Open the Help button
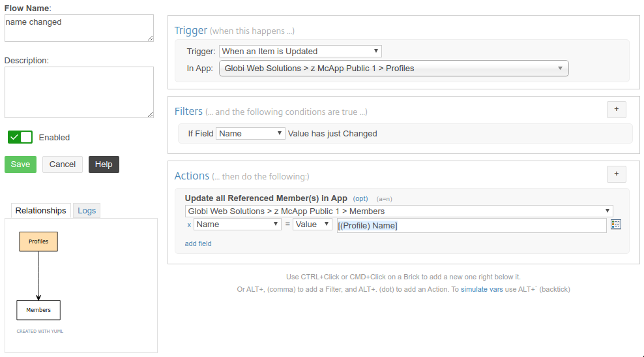The width and height of the screenshot is (644, 357). pos(104,164)
